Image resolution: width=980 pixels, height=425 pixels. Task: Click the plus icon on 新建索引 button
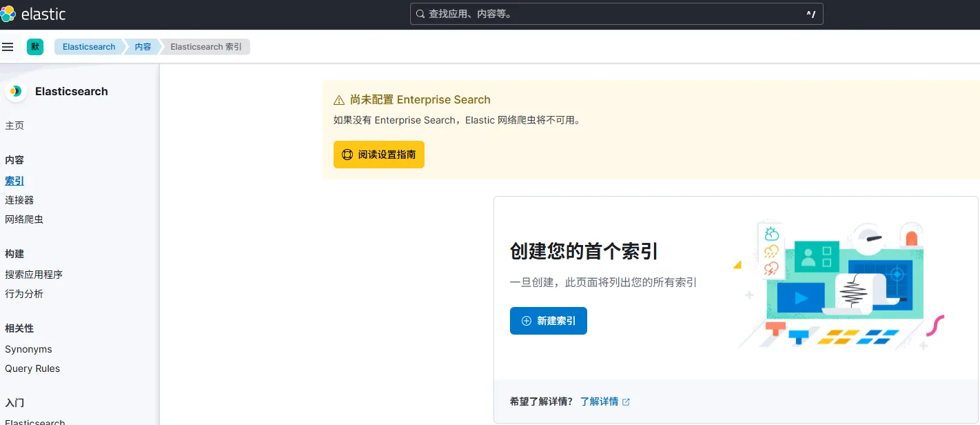(527, 321)
